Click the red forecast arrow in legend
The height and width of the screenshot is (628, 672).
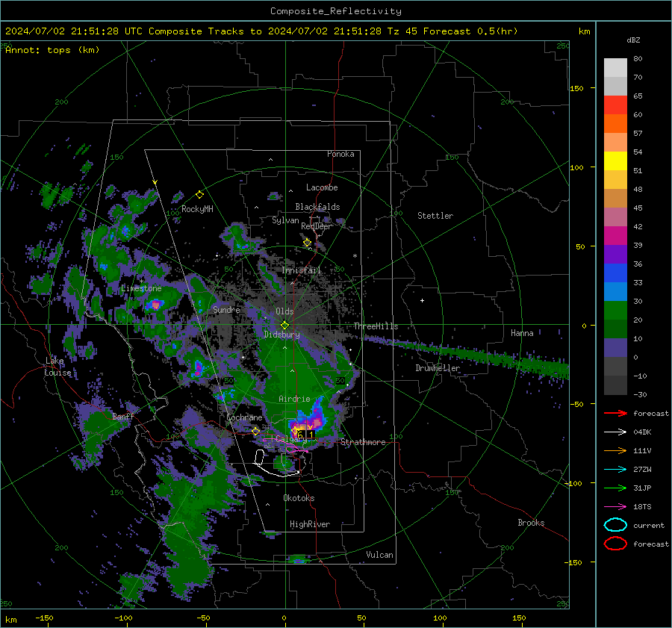pos(615,413)
